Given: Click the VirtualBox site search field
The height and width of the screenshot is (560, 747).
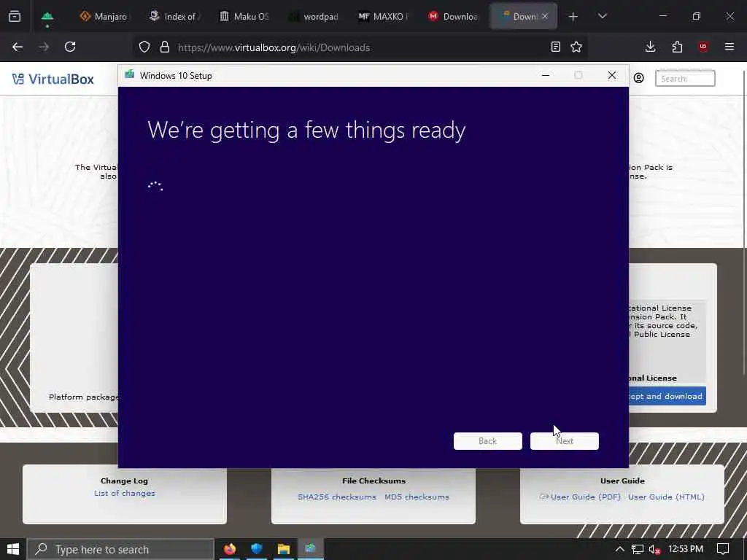Looking at the screenshot, I should click(685, 79).
